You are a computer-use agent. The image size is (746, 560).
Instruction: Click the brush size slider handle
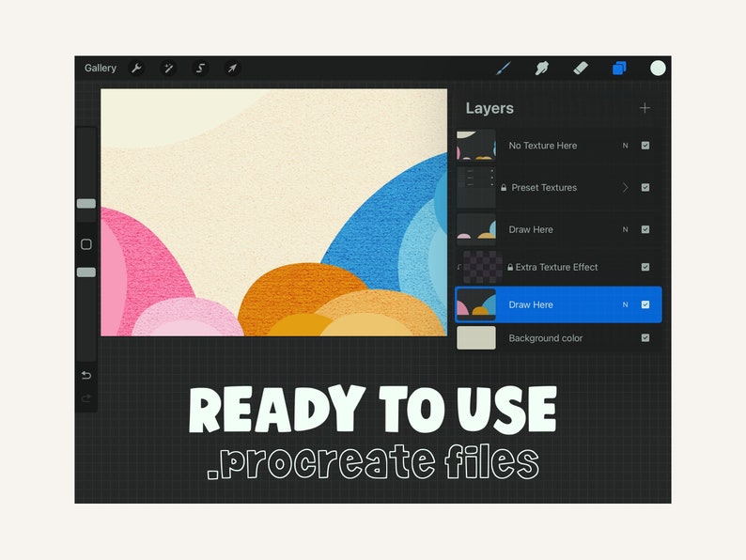click(86, 204)
